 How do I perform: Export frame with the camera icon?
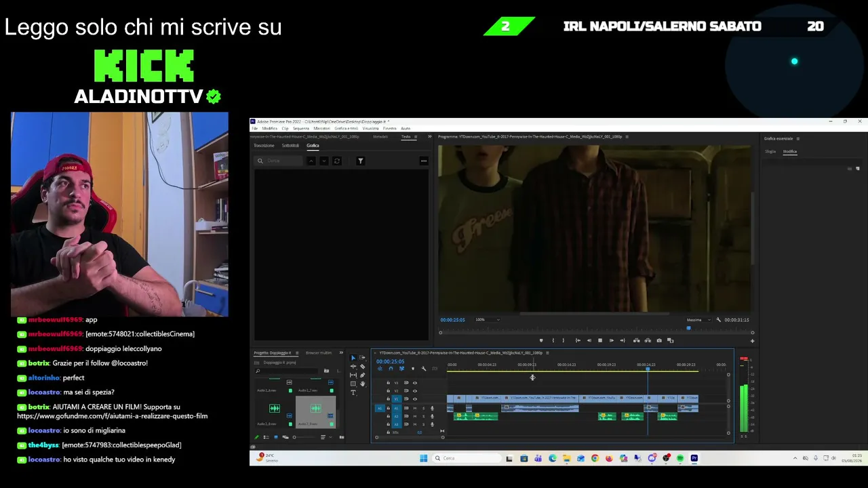pyautogui.click(x=659, y=340)
